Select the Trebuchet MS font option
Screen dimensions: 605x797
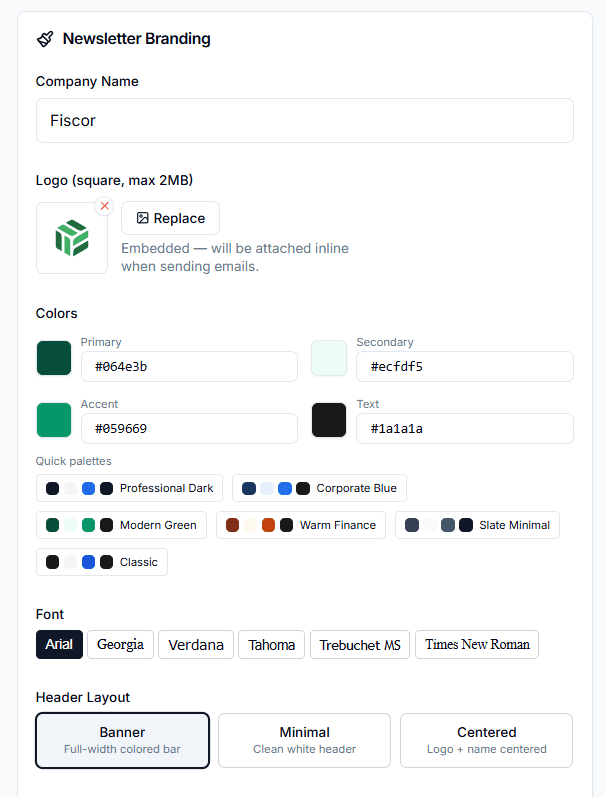360,645
